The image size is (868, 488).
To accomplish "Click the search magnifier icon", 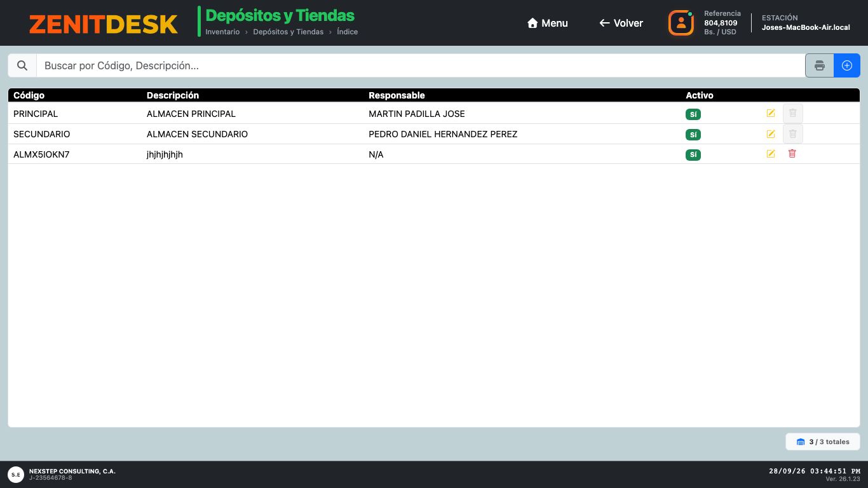I will coord(22,65).
